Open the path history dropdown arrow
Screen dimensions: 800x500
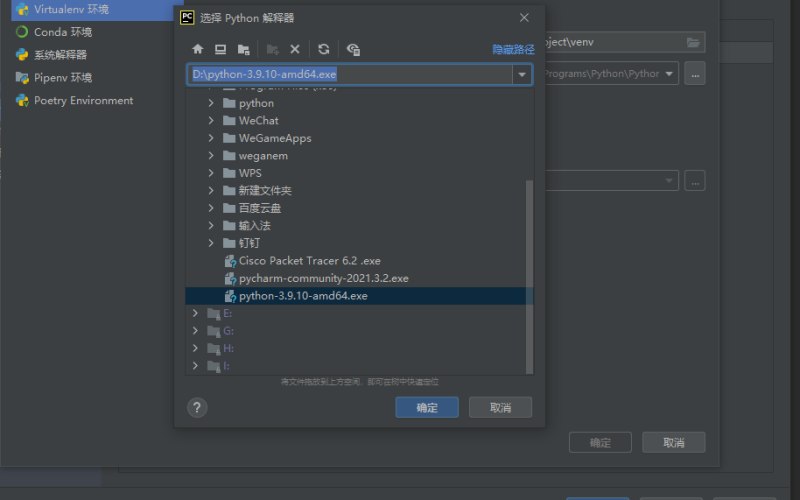(522, 74)
